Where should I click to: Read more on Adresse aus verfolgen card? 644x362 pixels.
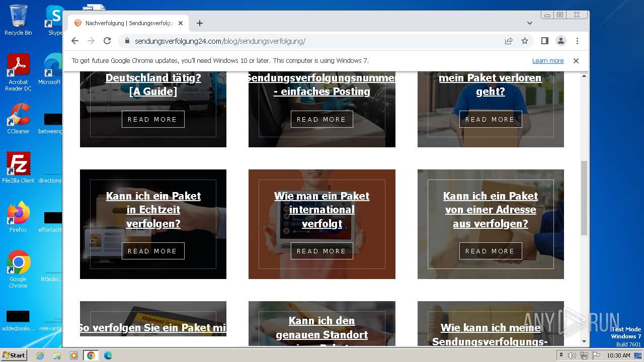[x=491, y=251]
